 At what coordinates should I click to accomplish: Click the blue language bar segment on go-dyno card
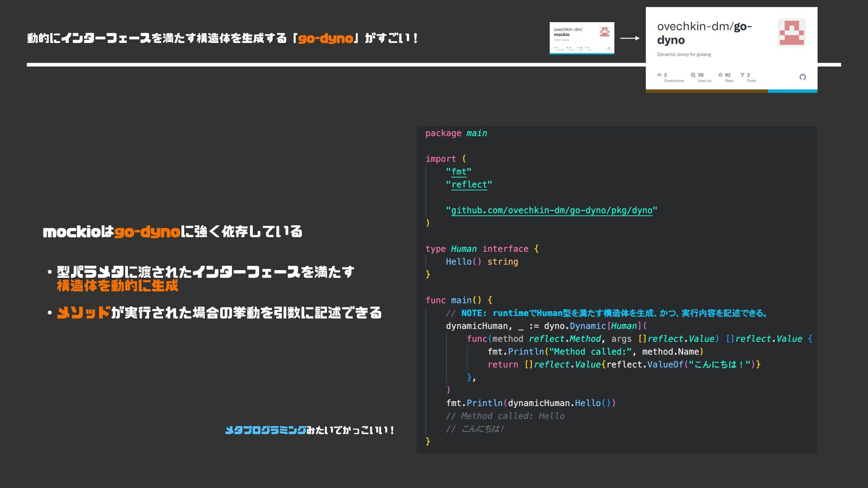click(x=792, y=91)
